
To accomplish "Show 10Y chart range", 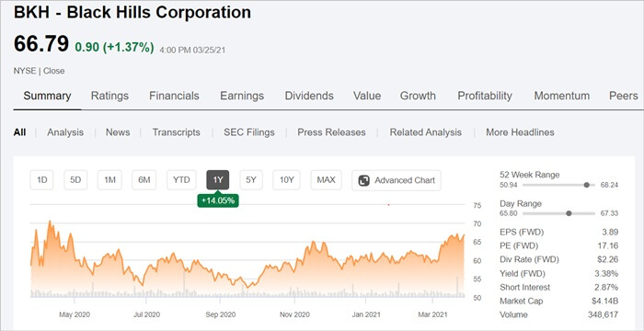I will (x=286, y=180).
